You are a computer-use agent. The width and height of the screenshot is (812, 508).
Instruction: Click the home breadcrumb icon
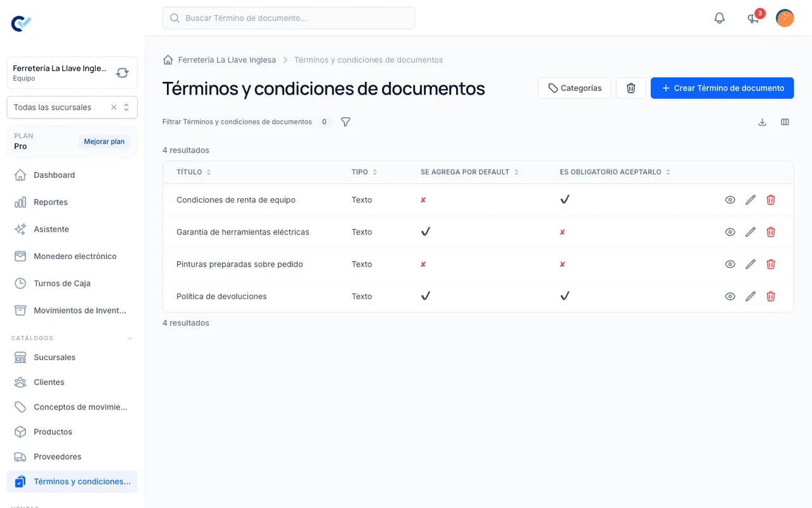pos(168,60)
